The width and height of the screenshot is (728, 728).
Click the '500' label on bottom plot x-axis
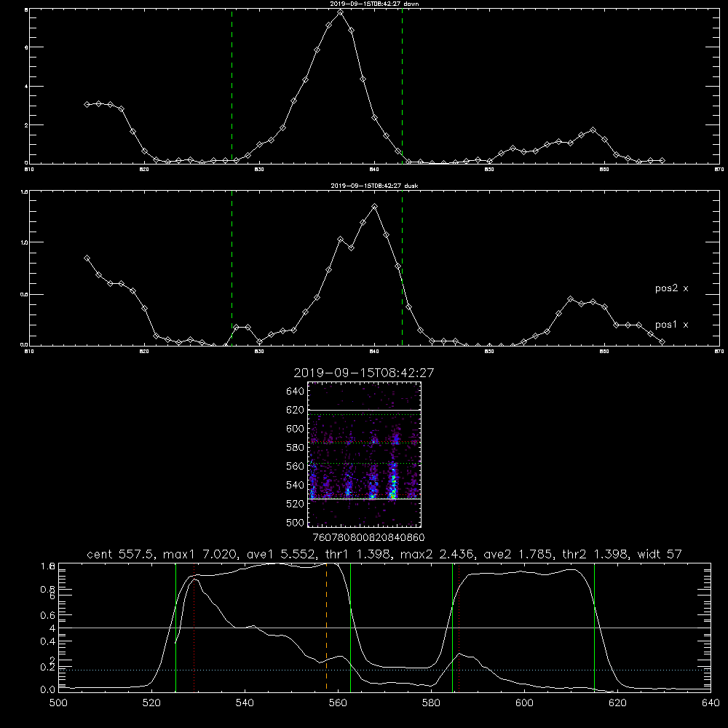pos(58,703)
